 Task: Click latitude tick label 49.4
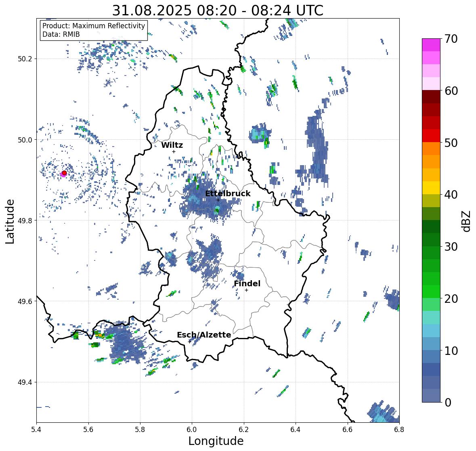(25, 382)
